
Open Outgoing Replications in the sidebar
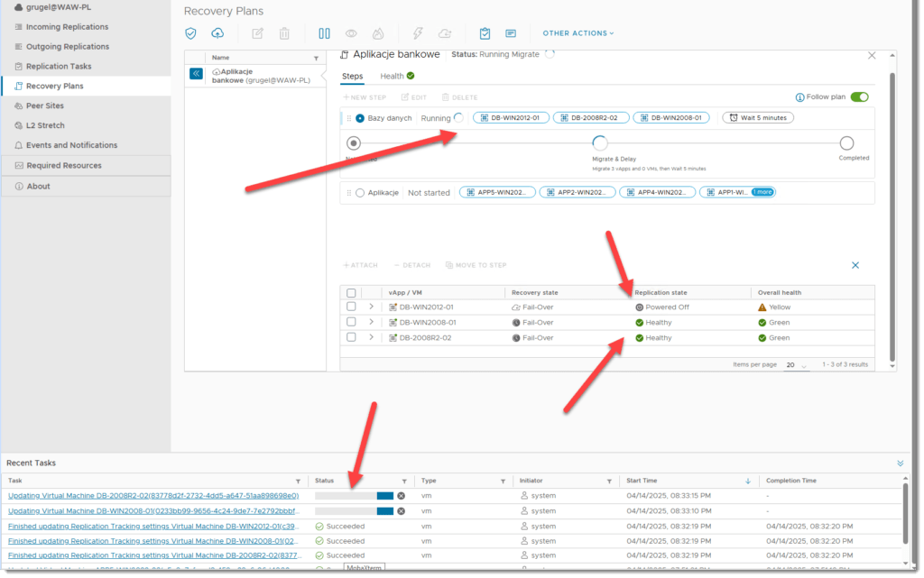click(68, 46)
